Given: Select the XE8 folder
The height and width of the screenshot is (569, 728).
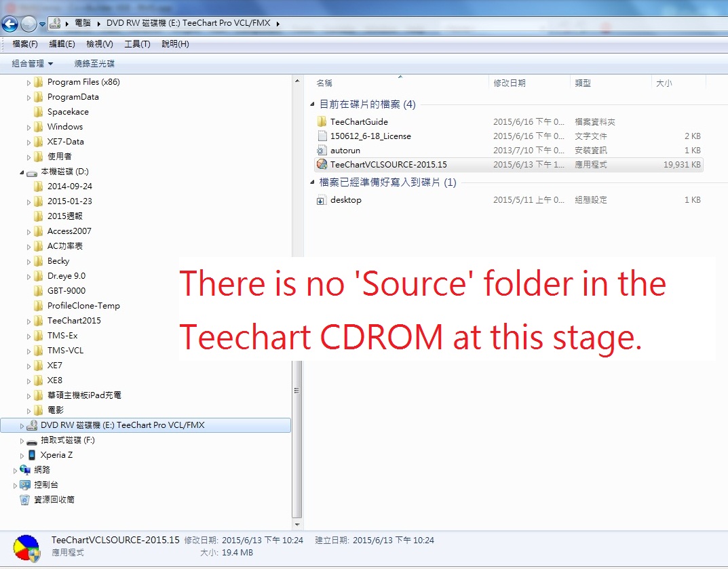Looking at the screenshot, I should point(54,380).
